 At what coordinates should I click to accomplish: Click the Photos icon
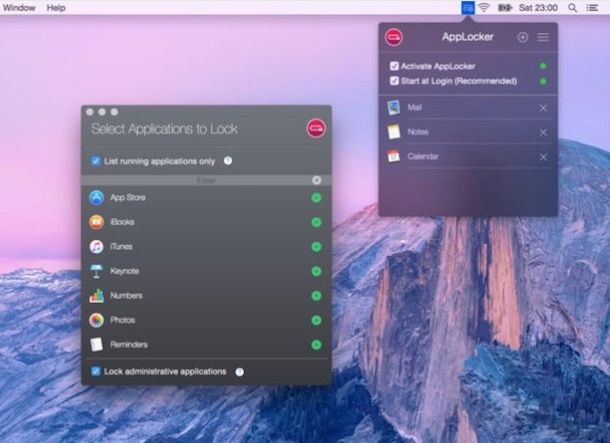coord(96,320)
